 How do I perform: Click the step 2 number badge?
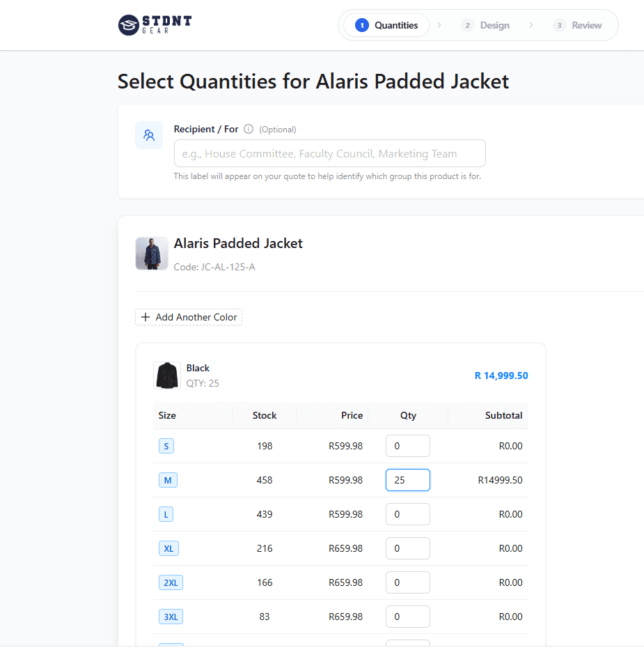pyautogui.click(x=468, y=25)
